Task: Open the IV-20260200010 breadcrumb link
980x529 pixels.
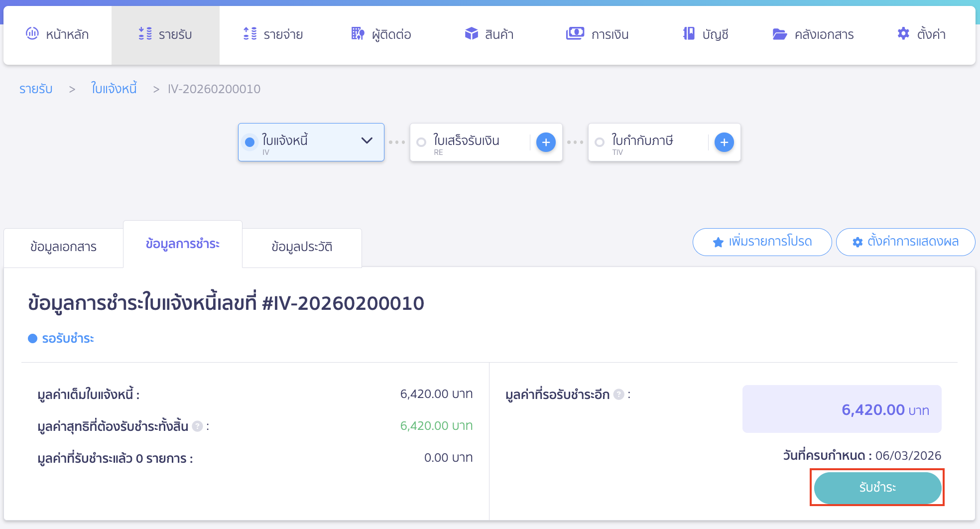Action: [214, 89]
